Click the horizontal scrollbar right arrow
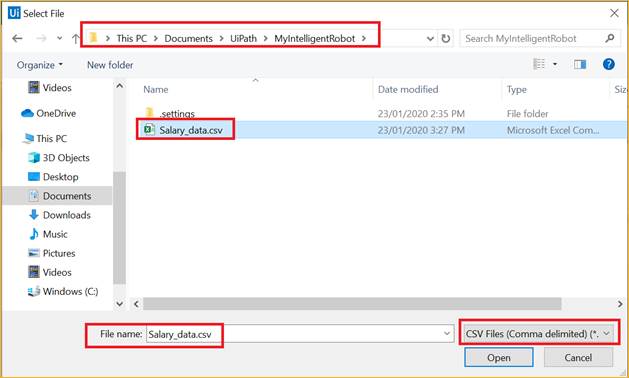629x378 pixels. (x=620, y=304)
